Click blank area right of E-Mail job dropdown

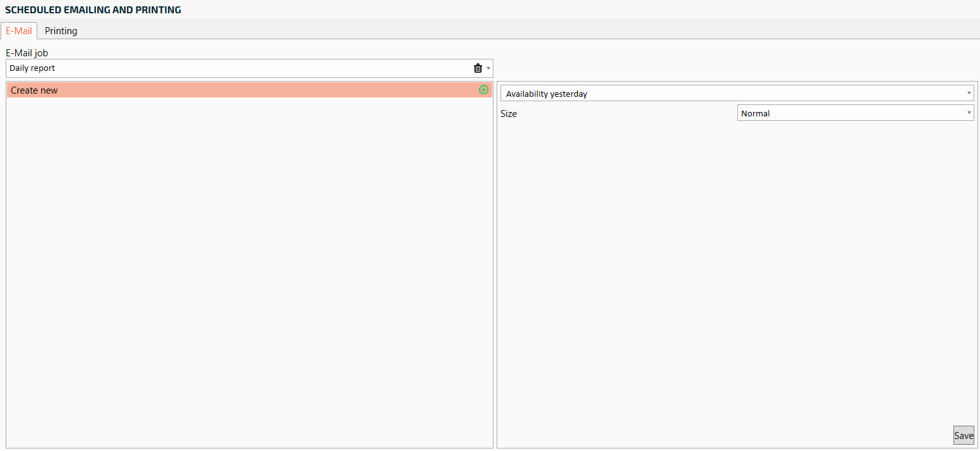pyautogui.click(x=733, y=68)
